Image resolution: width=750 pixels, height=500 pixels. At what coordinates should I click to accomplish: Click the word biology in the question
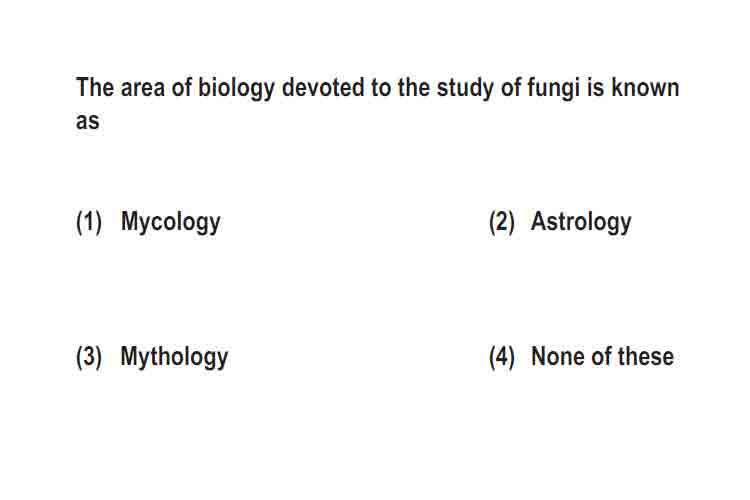click(236, 89)
